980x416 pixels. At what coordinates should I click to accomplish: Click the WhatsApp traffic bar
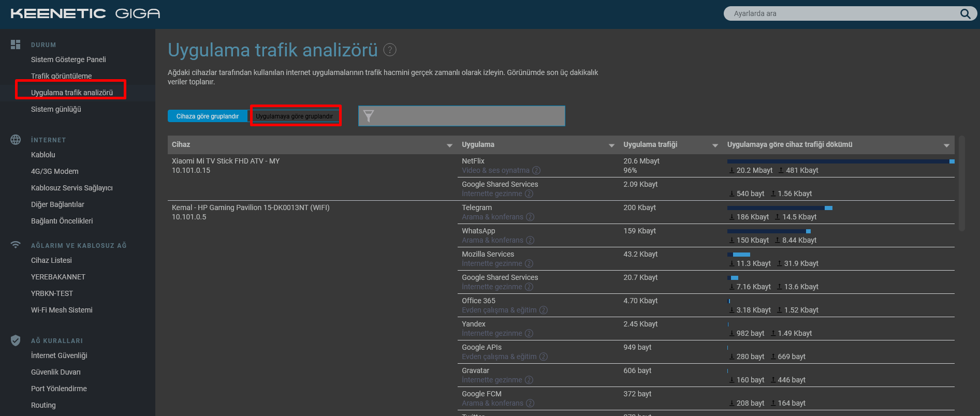coord(769,231)
